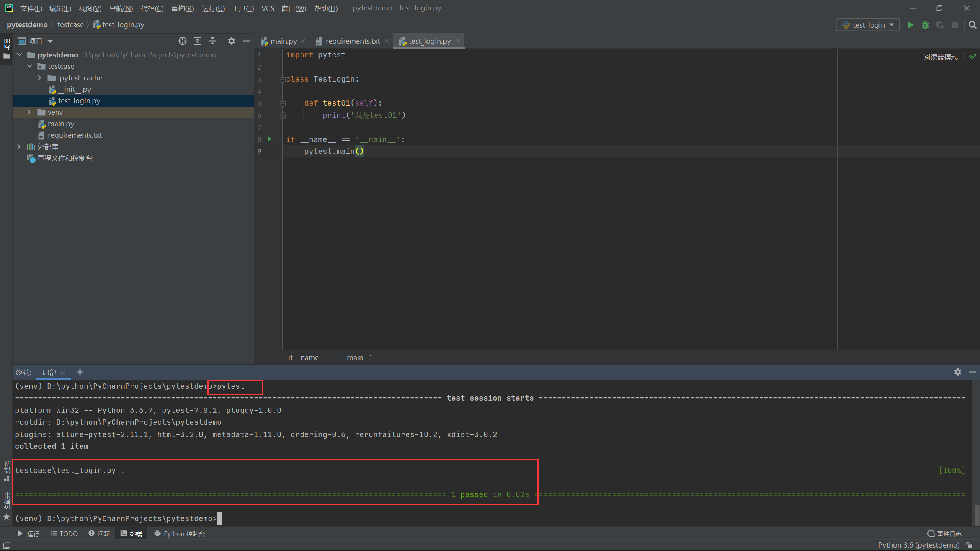Click the Python 3.6 interpreter status

pos(918,545)
